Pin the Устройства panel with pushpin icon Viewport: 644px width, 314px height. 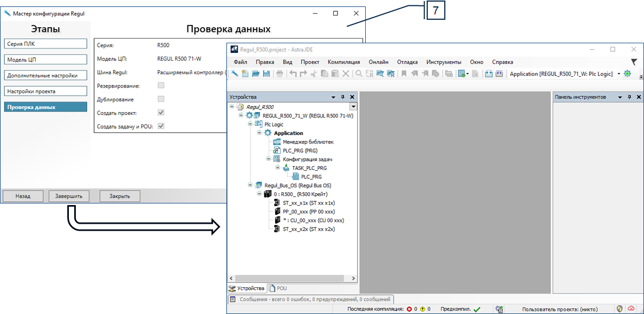tap(343, 97)
